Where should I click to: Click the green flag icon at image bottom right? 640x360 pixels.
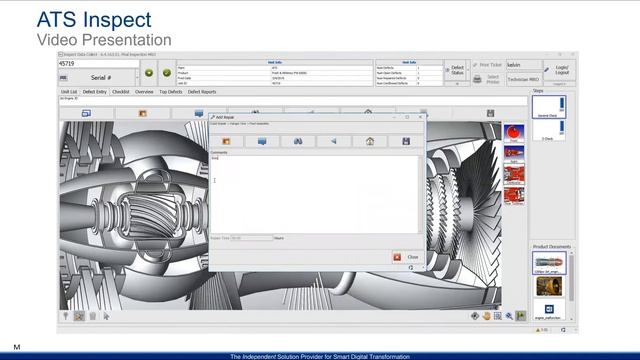pyautogui.click(x=520, y=316)
